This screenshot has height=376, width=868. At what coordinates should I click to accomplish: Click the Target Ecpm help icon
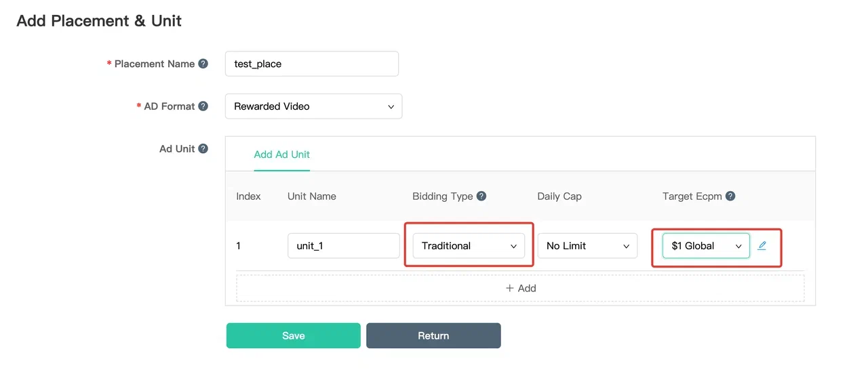(x=730, y=196)
